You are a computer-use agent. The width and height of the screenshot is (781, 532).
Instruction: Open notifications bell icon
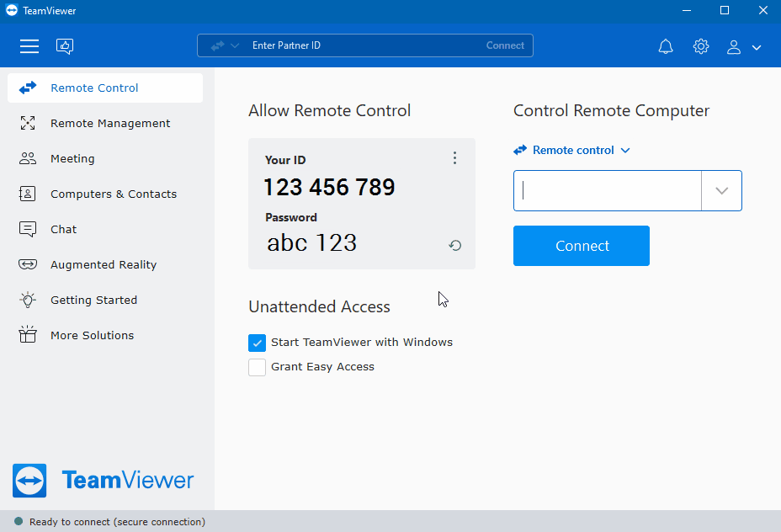(666, 46)
